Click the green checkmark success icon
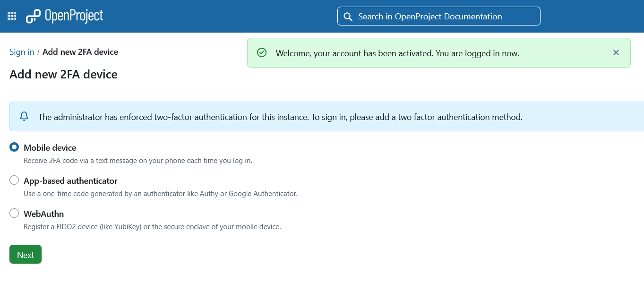The width and height of the screenshot is (644, 283). [x=261, y=52]
